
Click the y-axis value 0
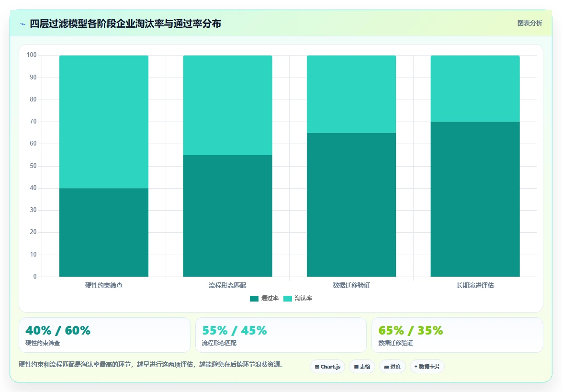35,276
